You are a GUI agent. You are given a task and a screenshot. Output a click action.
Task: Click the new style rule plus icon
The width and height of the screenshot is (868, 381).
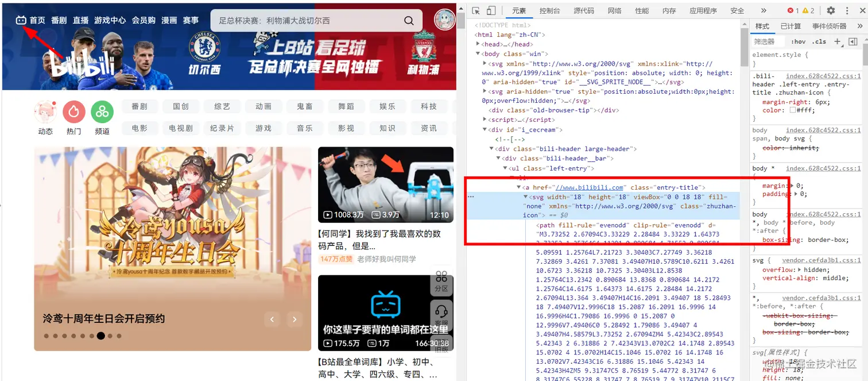point(837,41)
